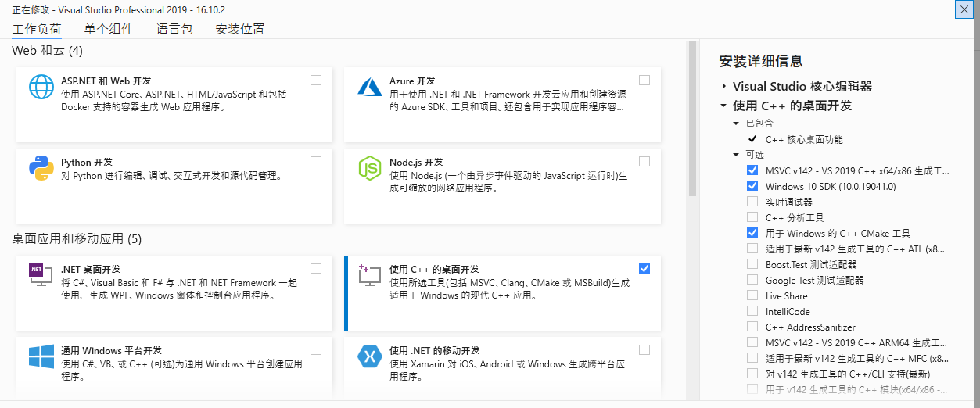Close the Visual Studio installer modify dialog

coord(964,9)
